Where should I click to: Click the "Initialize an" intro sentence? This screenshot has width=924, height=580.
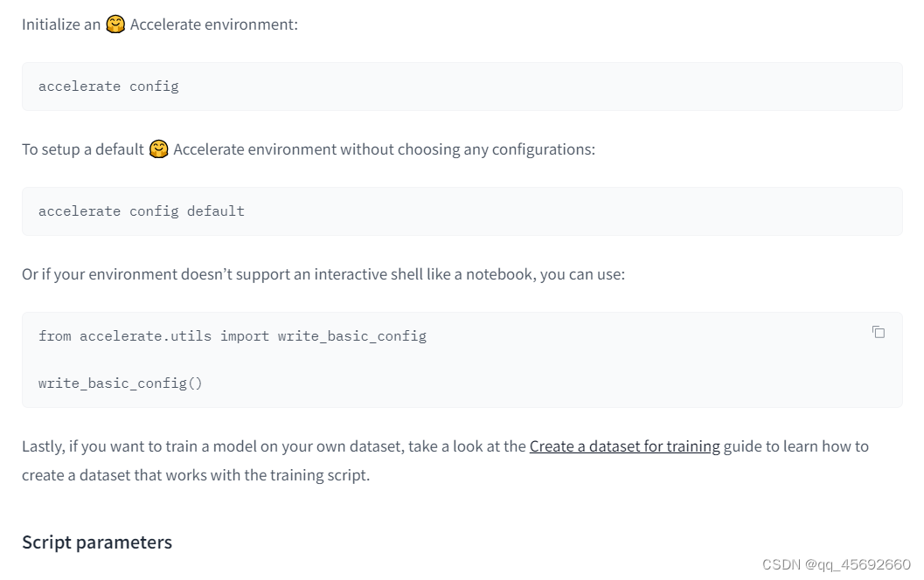pos(61,24)
